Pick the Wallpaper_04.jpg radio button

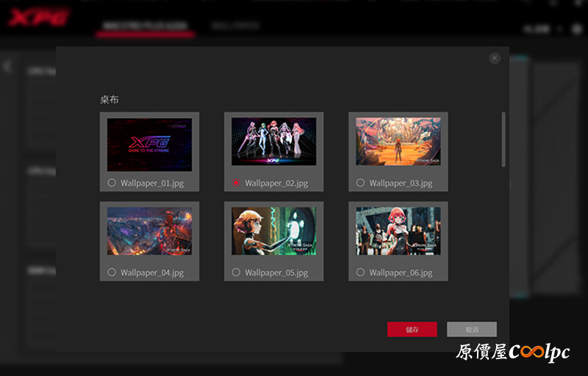click(x=112, y=272)
